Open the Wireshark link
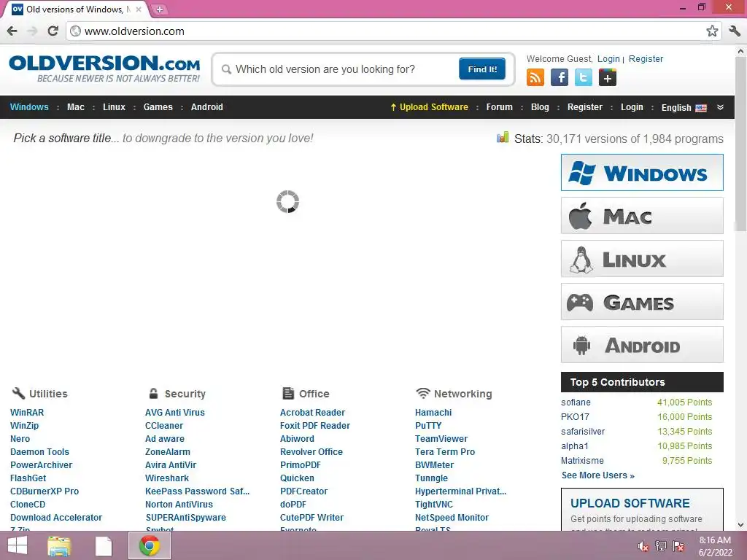The width and height of the screenshot is (747, 560). (x=167, y=478)
